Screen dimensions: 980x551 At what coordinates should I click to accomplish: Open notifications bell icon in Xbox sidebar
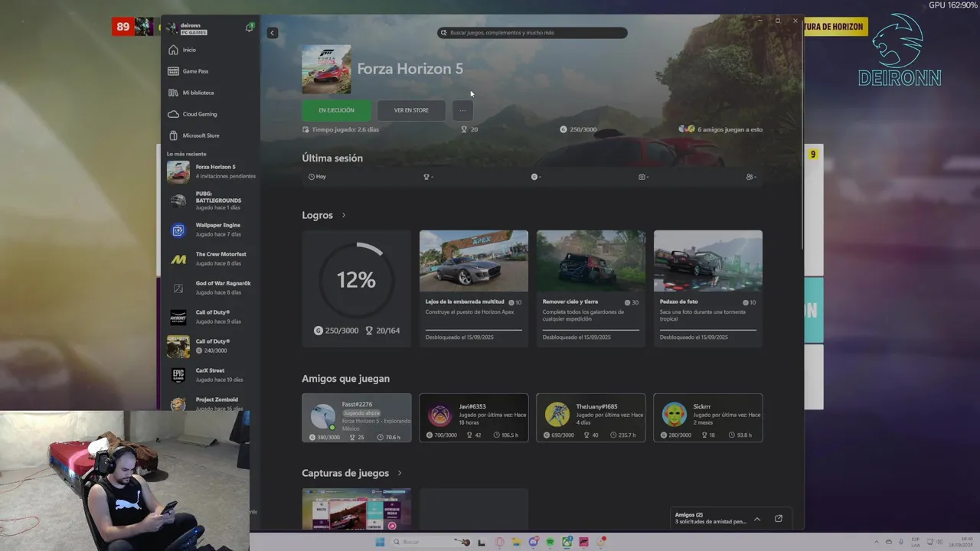[x=250, y=27]
